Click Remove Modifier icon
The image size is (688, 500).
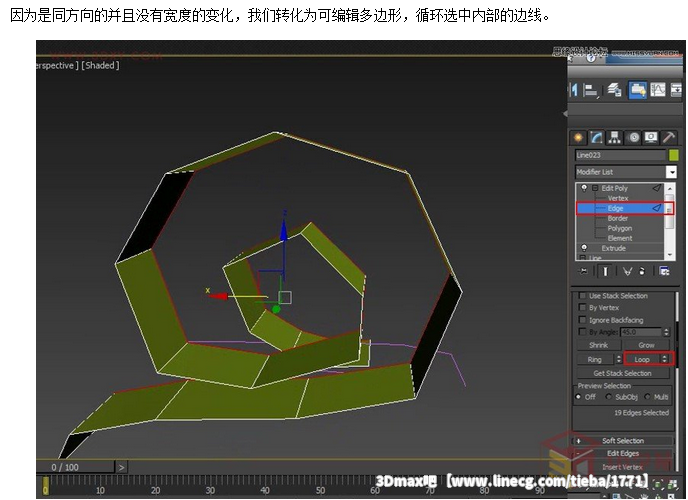coord(642,271)
